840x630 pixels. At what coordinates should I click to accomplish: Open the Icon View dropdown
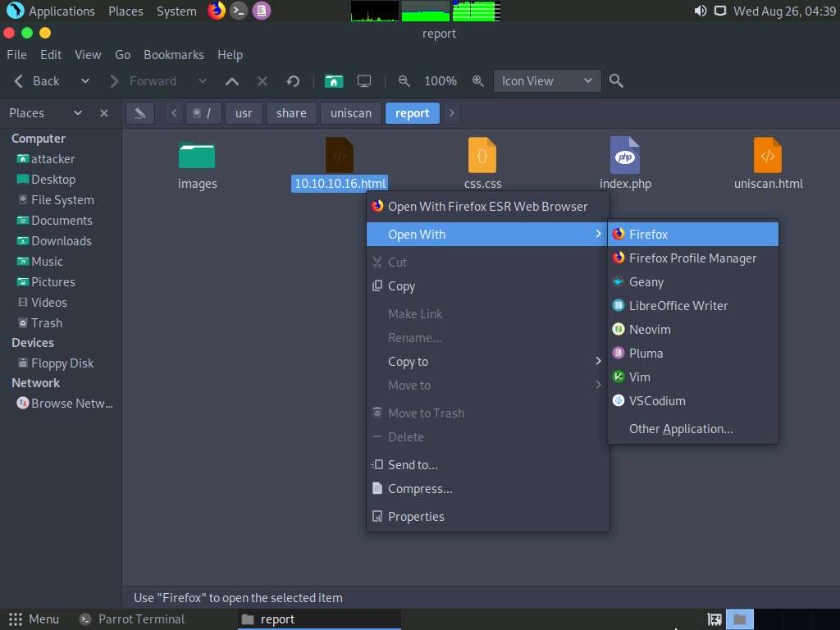click(547, 81)
